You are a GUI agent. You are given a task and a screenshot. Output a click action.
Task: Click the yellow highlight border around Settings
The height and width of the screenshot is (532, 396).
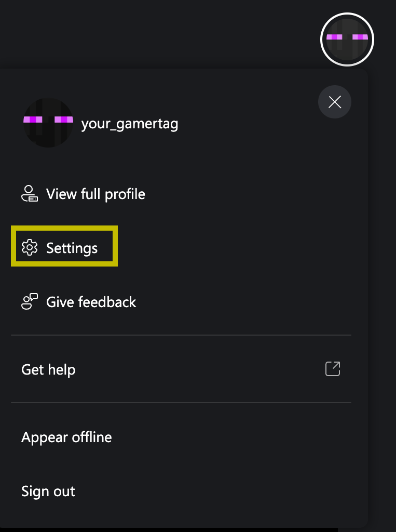(x=64, y=228)
